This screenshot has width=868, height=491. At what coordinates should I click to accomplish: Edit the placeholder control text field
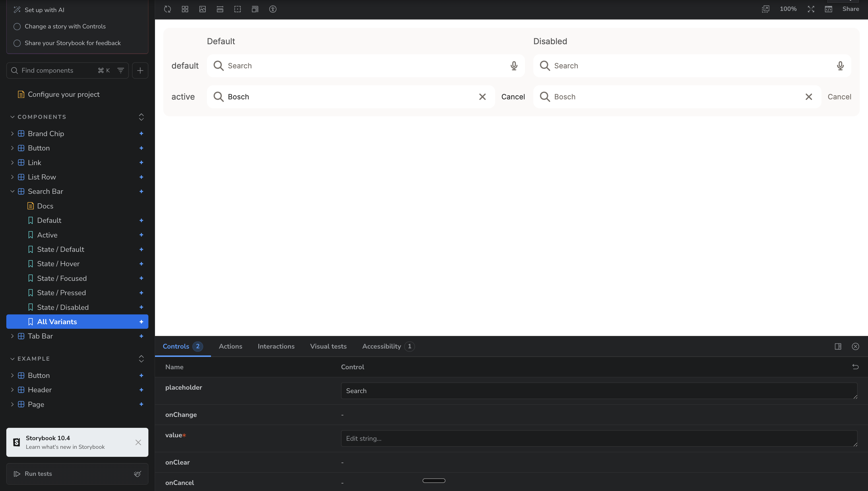(x=599, y=391)
